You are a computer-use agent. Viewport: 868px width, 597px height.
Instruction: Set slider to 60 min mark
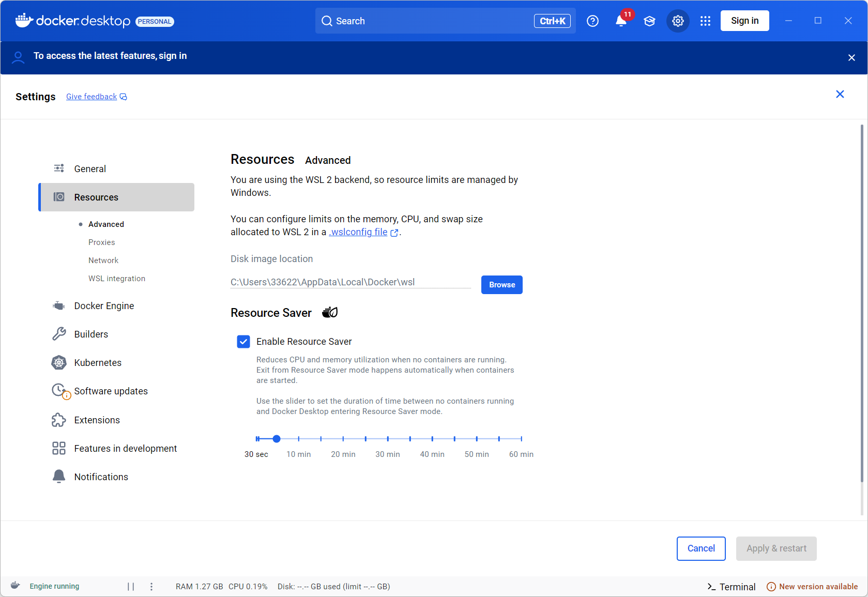point(521,439)
